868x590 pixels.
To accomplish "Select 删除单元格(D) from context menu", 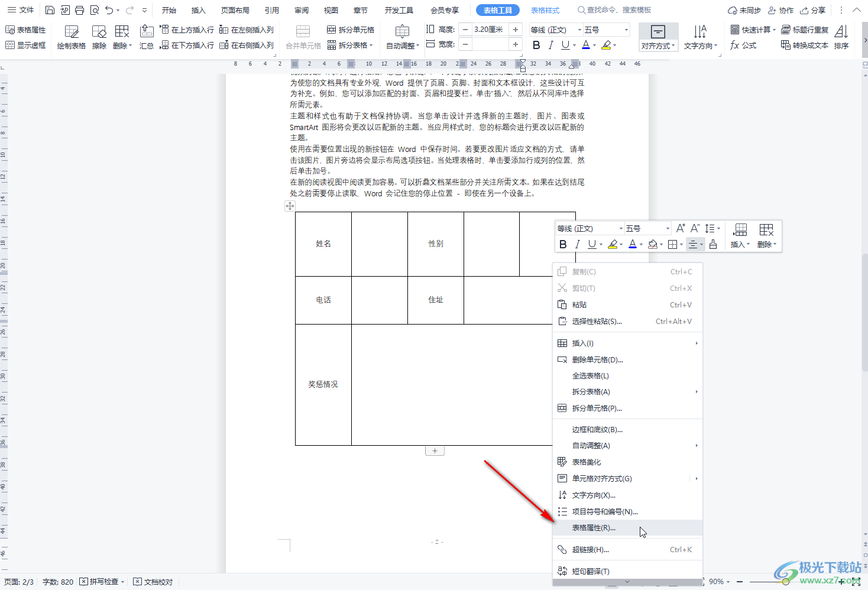I will (x=627, y=359).
